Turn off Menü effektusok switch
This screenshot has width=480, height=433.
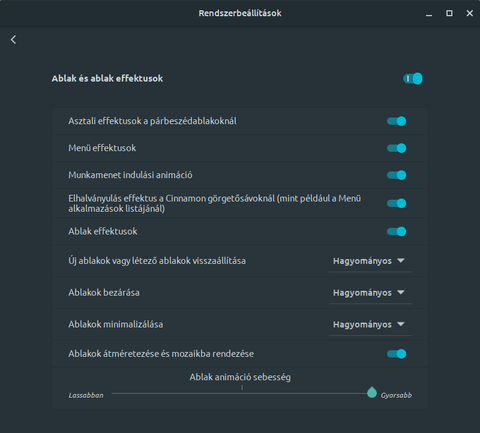396,148
